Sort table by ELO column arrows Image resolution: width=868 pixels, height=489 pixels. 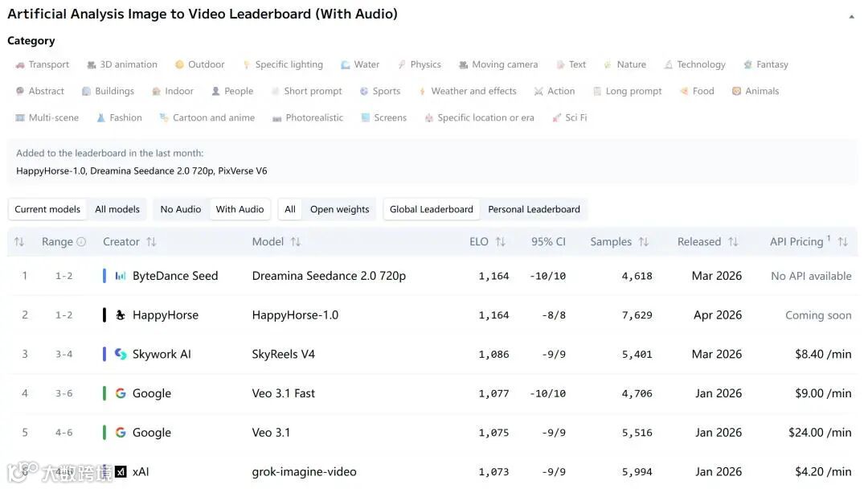(500, 241)
